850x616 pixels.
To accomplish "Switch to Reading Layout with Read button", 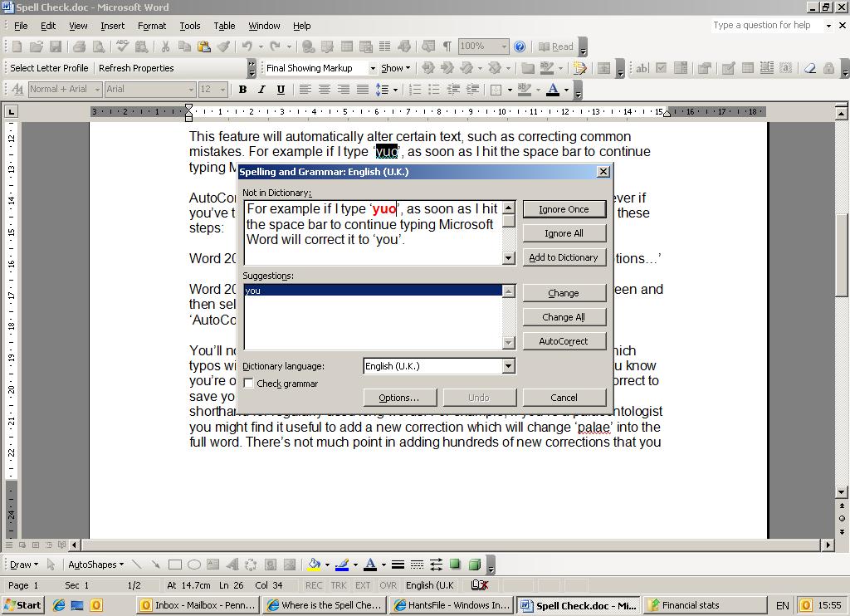I will coord(555,46).
